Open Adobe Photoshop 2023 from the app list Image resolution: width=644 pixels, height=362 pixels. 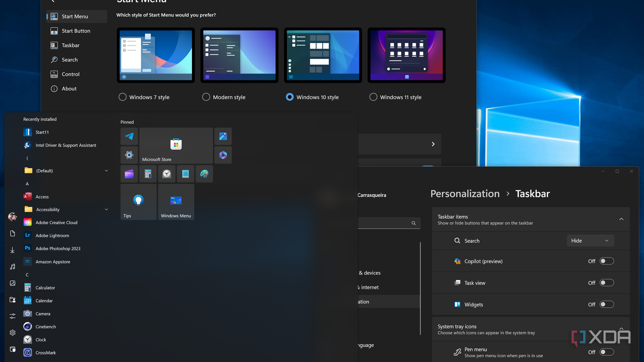pos(58,248)
